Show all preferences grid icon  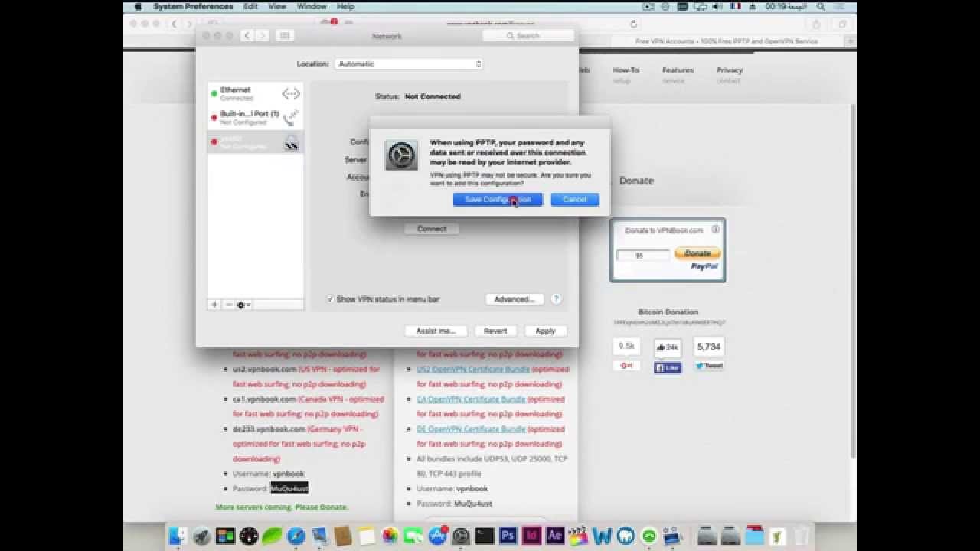[x=285, y=36]
